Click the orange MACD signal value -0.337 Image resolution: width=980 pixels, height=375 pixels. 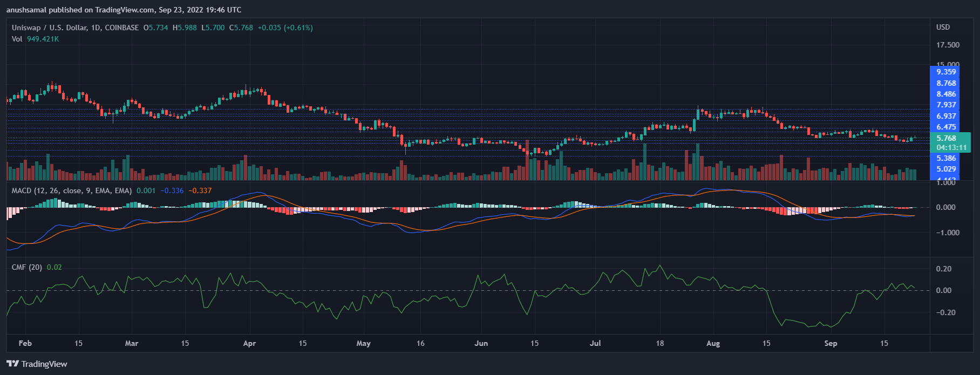(200, 190)
